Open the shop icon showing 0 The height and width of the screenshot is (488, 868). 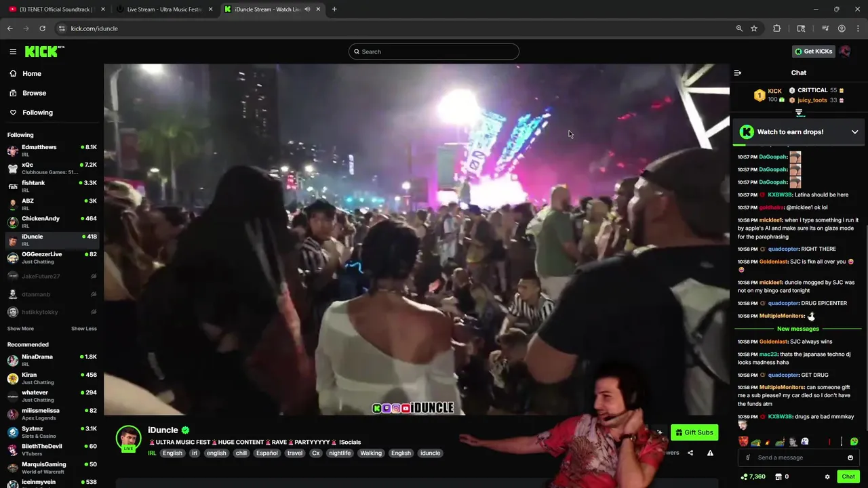point(781,476)
